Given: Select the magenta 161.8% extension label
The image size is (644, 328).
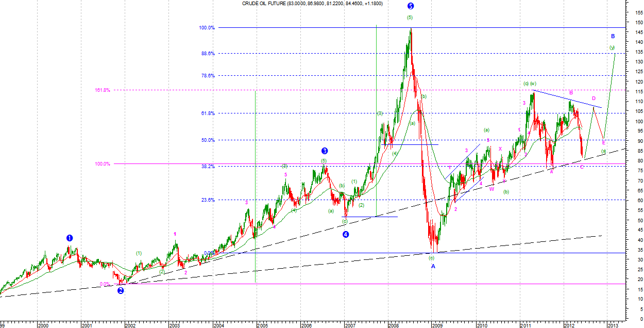Looking at the screenshot, I should (x=102, y=90).
